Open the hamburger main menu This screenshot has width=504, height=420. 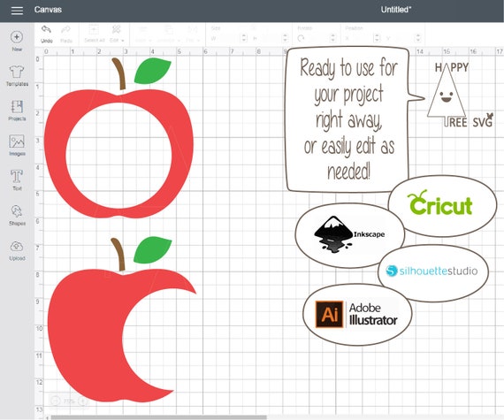click(17, 10)
